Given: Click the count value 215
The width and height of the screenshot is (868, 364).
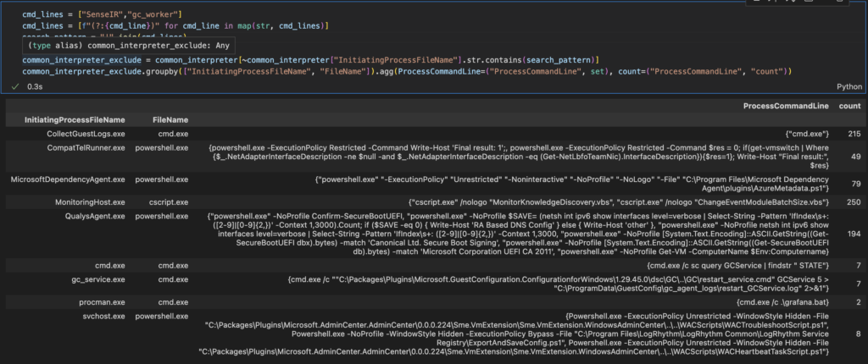Looking at the screenshot, I should tap(854, 134).
